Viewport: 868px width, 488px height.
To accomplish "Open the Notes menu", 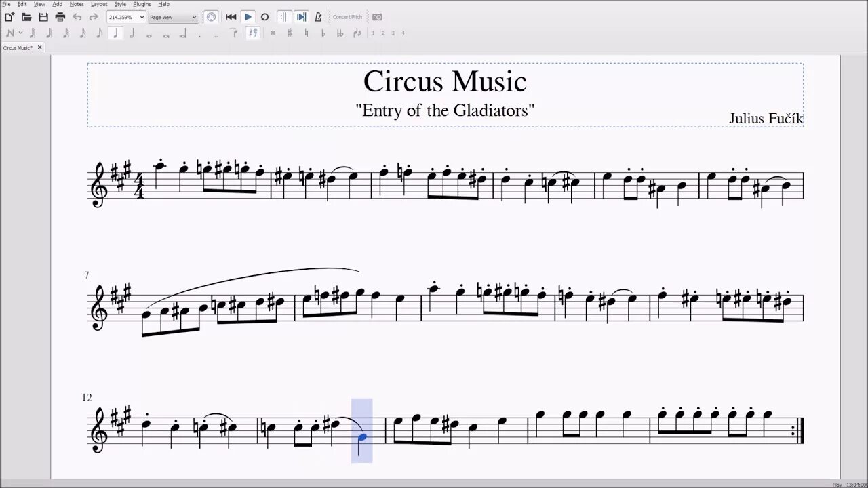I will pyautogui.click(x=77, y=4).
